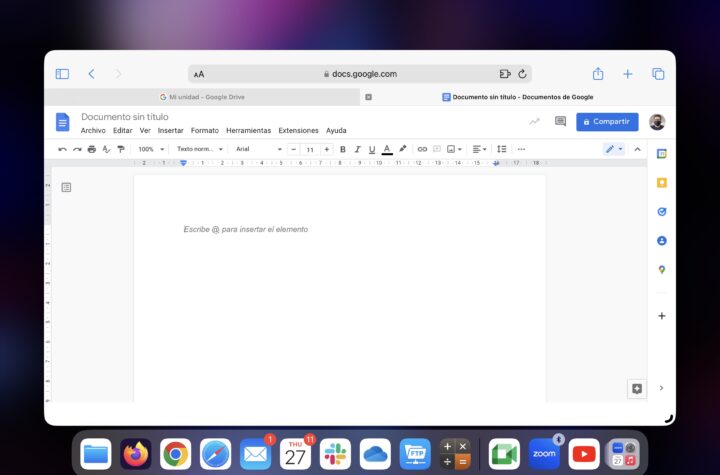This screenshot has height=475, width=720.
Task: Toggle bold formatting
Action: [343, 149]
